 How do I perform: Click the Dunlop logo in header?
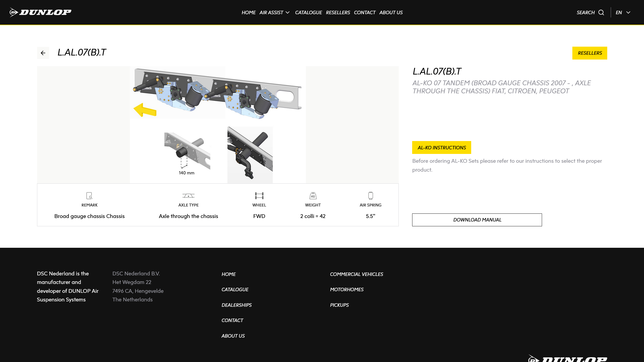(41, 12)
